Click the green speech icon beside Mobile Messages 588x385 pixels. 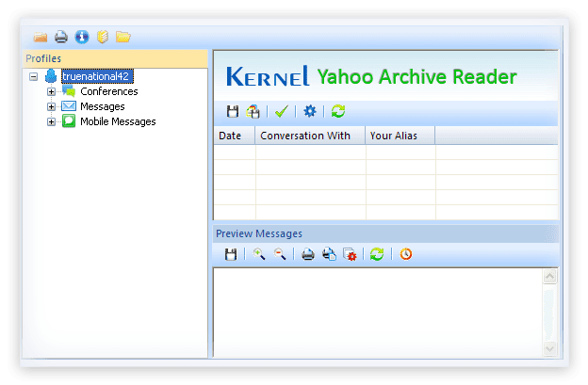[x=69, y=121]
